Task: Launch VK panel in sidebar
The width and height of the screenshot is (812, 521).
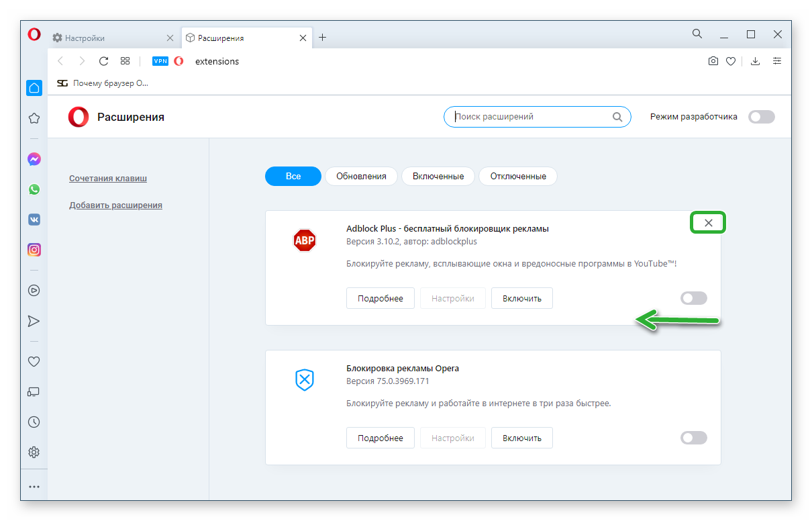Action: click(34, 220)
